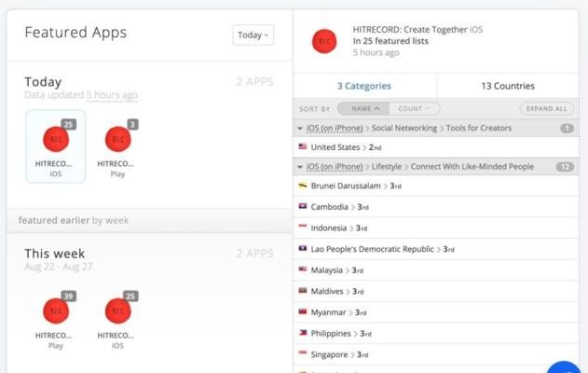This screenshot has height=373, width=588.
Task: Select the Indonesia row text
Action: [x=329, y=228]
